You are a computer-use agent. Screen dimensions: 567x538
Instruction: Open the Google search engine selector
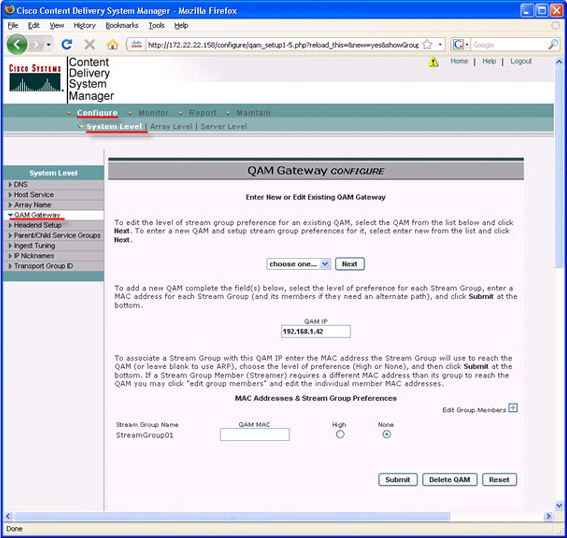coord(461,45)
